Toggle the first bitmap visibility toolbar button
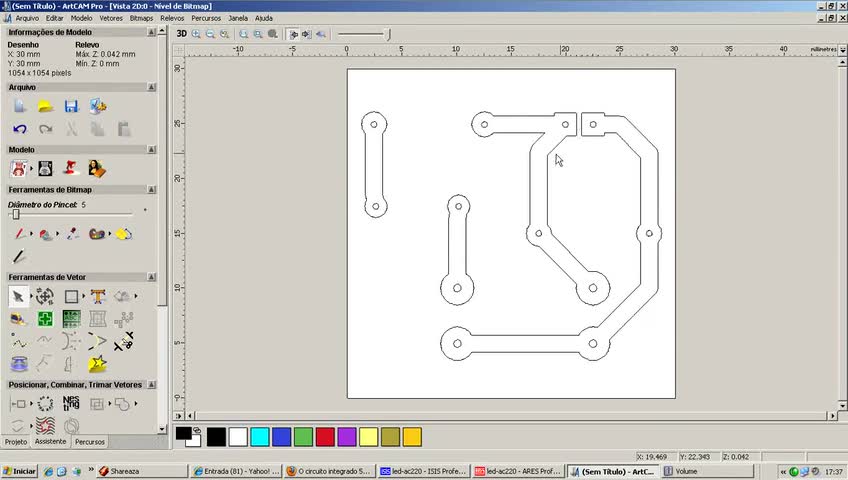Image resolution: width=848 pixels, height=480 pixels. (293, 34)
